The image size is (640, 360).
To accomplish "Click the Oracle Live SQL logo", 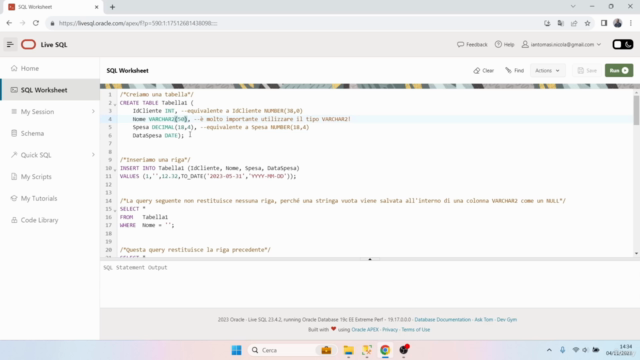I will (x=28, y=44).
